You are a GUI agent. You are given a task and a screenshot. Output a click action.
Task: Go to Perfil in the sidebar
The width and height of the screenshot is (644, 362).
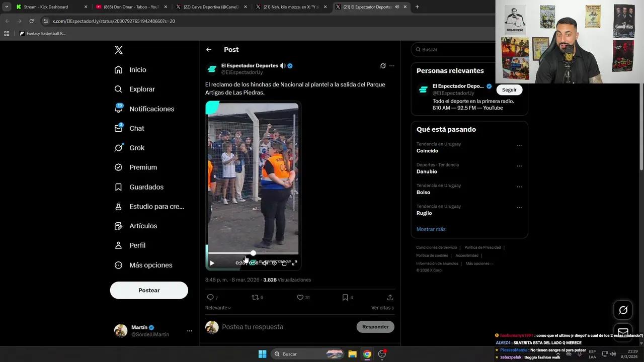(130, 245)
